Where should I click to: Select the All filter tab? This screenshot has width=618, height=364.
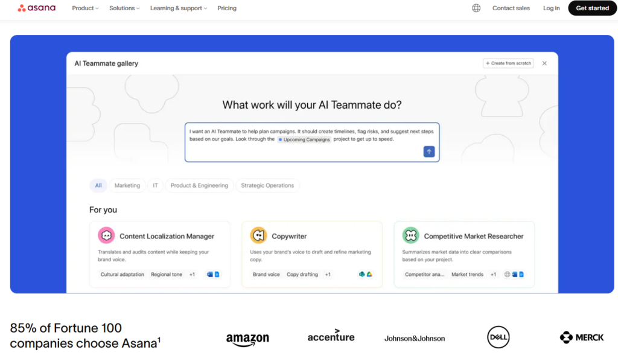pos(98,185)
